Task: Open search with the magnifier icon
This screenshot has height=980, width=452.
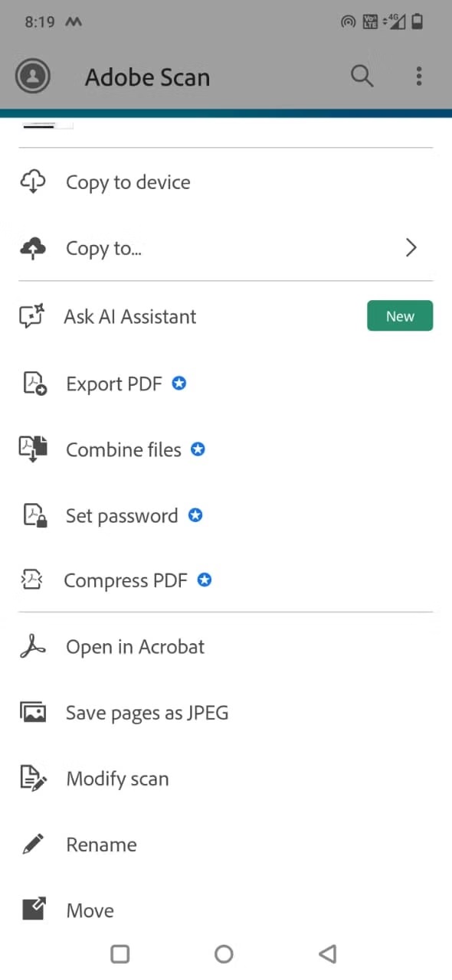Action: (x=362, y=76)
